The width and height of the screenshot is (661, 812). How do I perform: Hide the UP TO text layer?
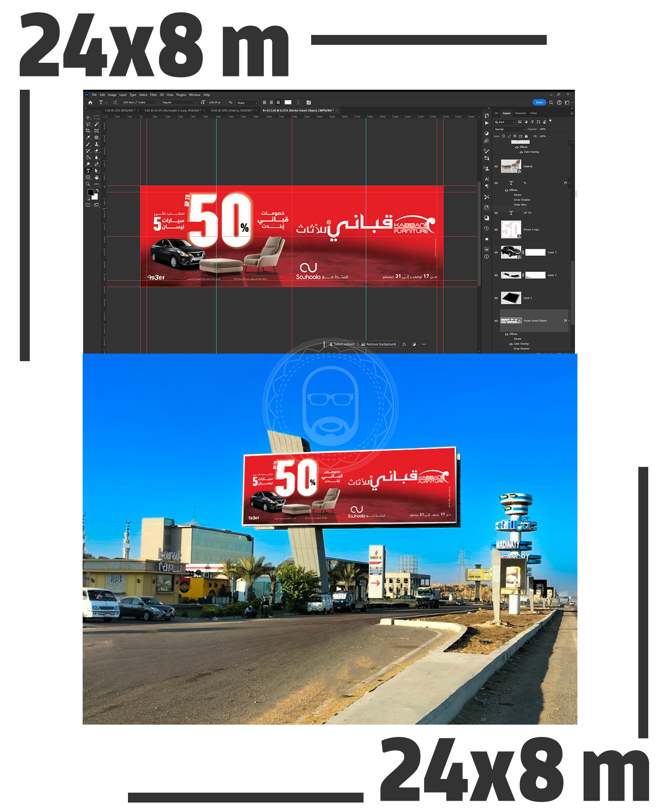point(496,213)
